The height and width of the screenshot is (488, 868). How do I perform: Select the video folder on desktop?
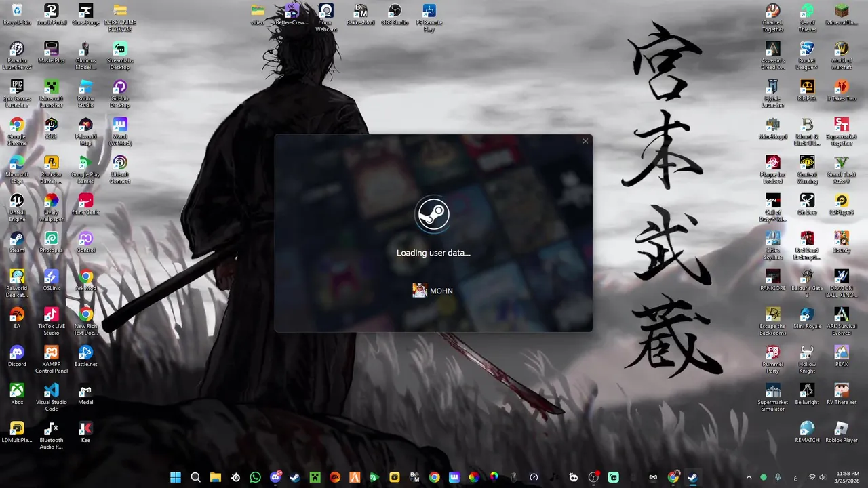[x=258, y=15]
